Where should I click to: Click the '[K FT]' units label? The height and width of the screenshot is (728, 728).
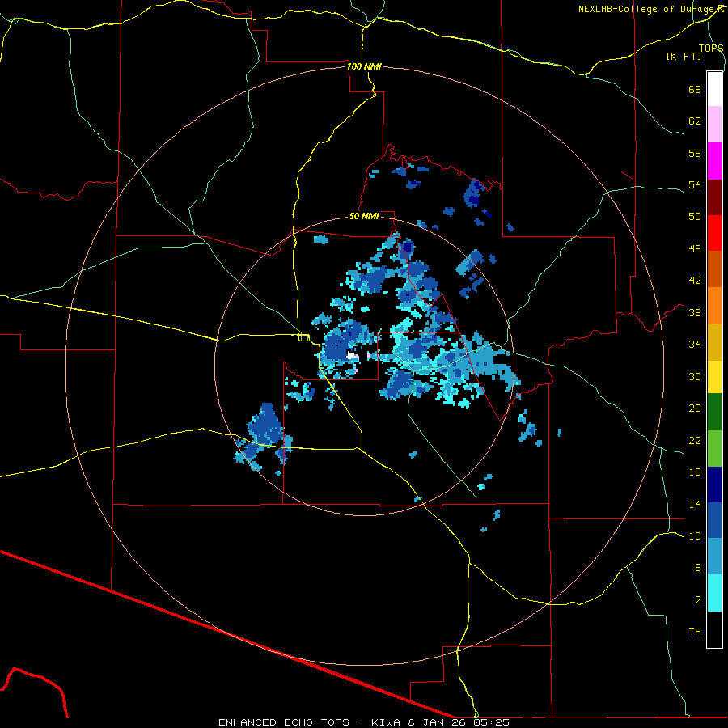tap(684, 56)
